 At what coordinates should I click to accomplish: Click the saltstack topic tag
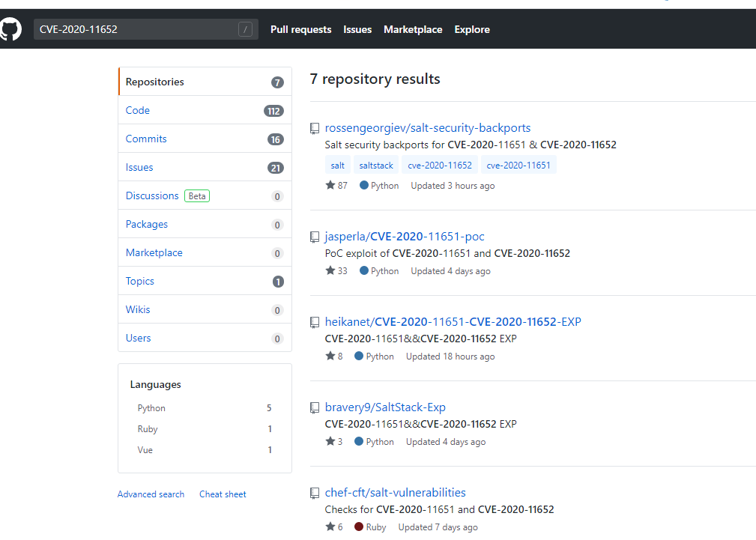(376, 166)
